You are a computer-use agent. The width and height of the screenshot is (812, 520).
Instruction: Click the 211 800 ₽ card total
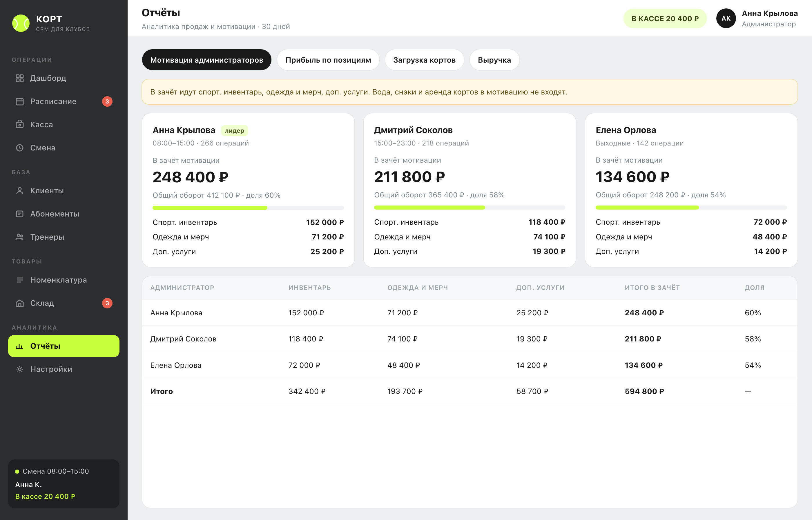(409, 177)
